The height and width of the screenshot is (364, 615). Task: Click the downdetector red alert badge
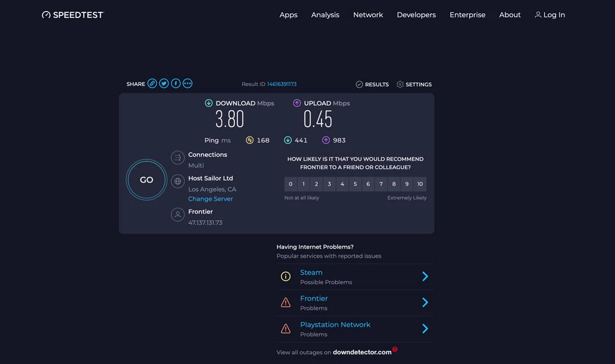395,349
